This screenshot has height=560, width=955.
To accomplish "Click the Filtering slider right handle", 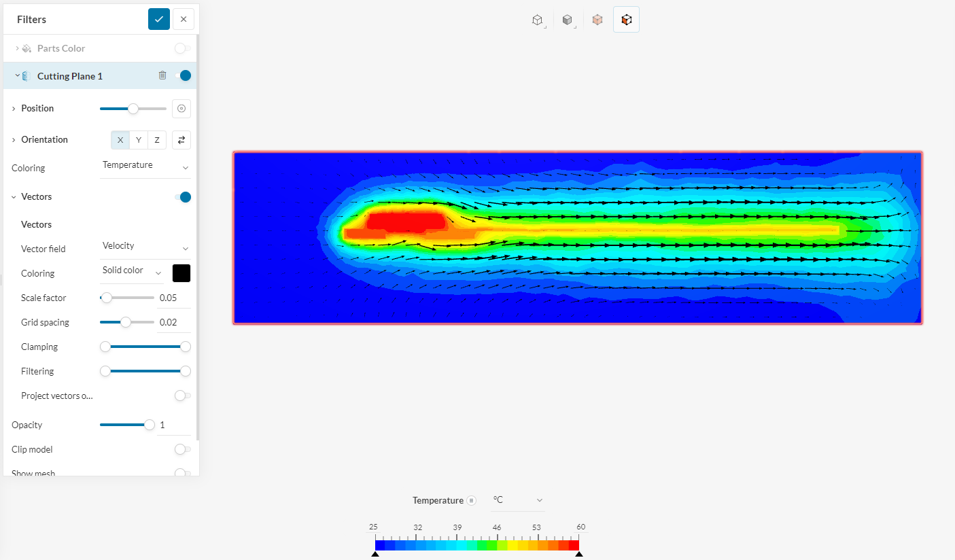I will pos(186,371).
